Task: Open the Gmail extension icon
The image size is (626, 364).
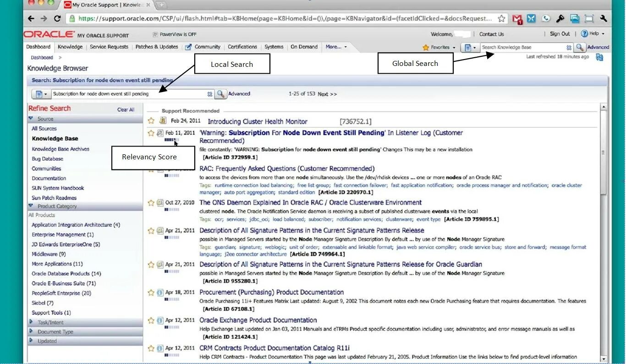Action: [517, 19]
